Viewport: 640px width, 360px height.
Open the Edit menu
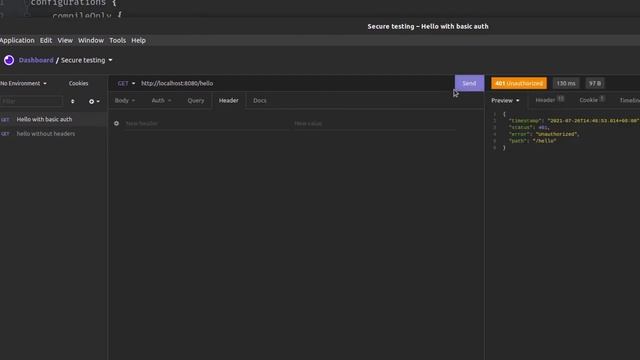[46, 40]
